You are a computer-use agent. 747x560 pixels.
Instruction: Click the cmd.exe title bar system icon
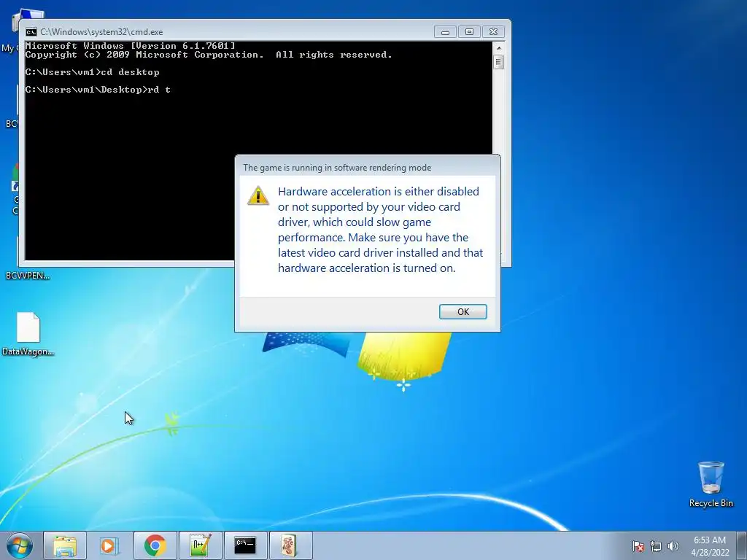click(x=31, y=32)
